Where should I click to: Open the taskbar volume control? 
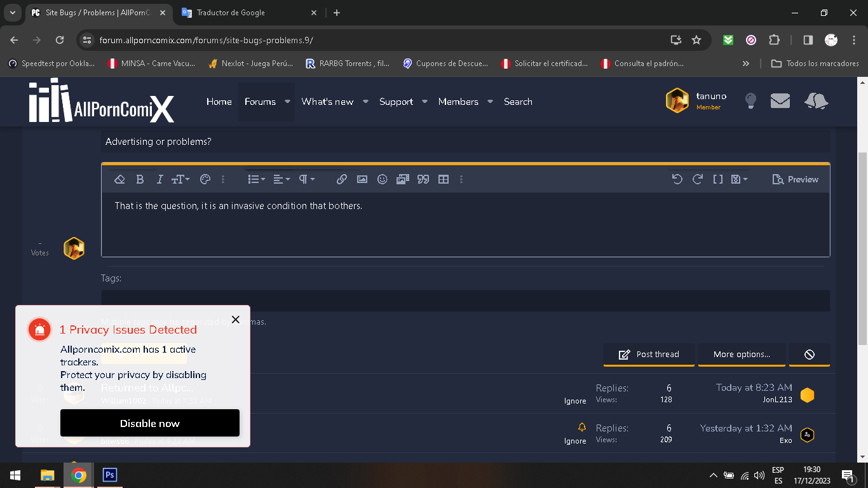[759, 475]
